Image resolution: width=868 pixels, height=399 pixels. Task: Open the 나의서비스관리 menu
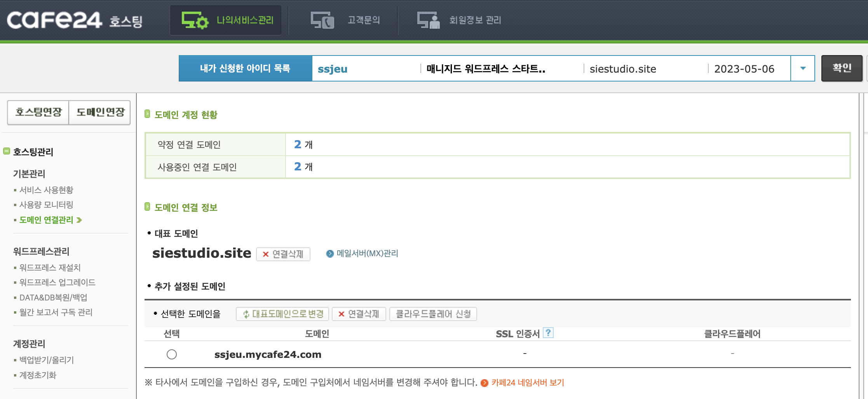[226, 20]
